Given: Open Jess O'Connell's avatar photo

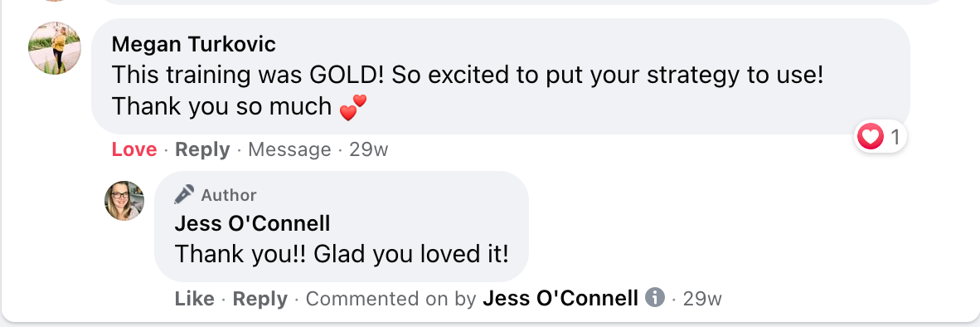Looking at the screenshot, I should [124, 201].
